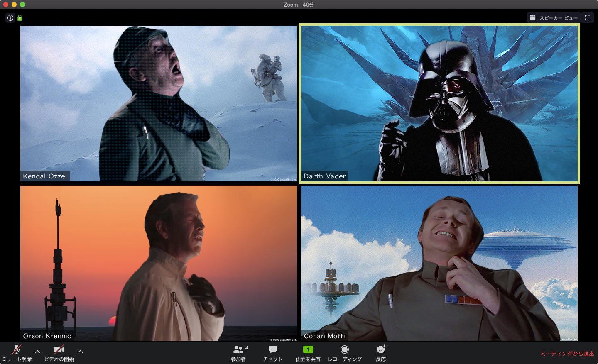Click the Kendal Ozzel name label

coord(45,176)
